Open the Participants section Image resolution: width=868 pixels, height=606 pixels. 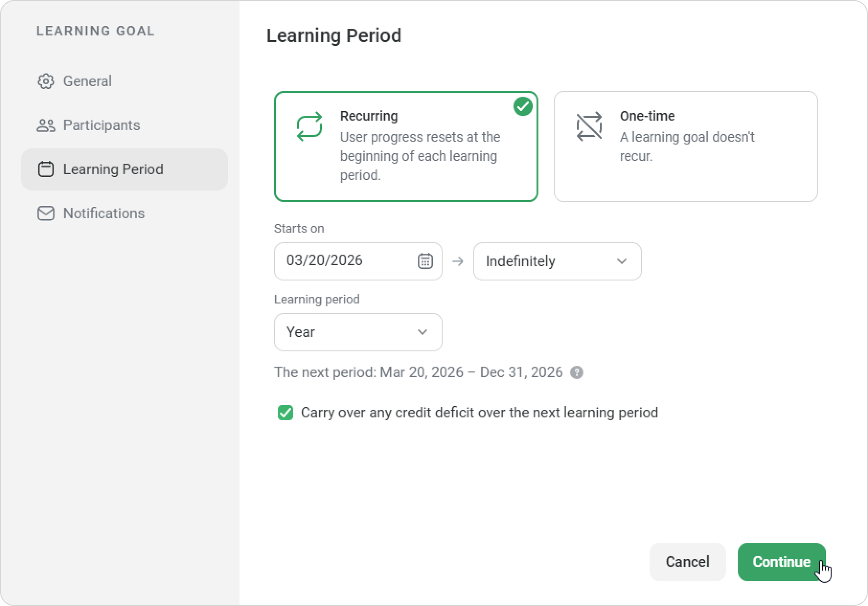point(102,125)
